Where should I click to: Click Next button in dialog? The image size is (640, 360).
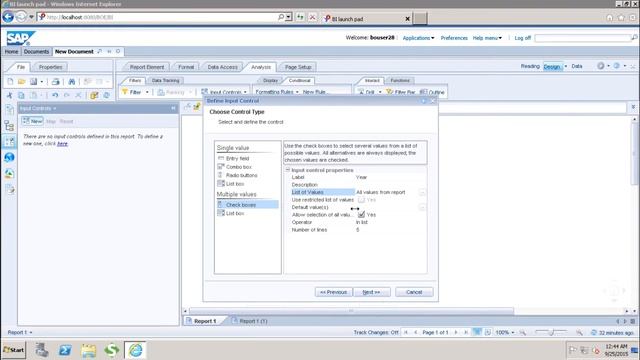point(371,292)
